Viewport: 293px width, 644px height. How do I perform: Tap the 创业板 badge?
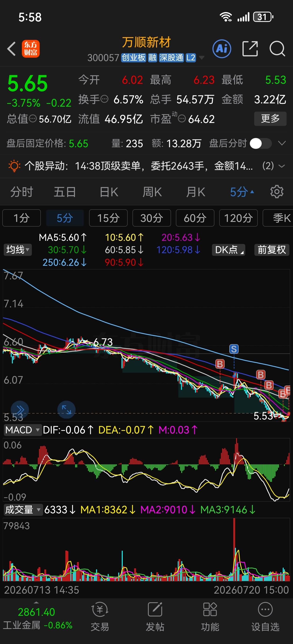tap(134, 58)
